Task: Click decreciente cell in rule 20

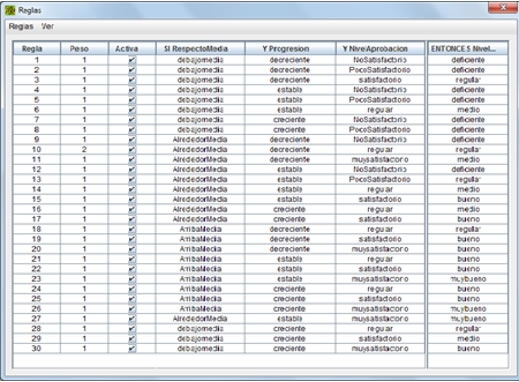Action: (290, 249)
